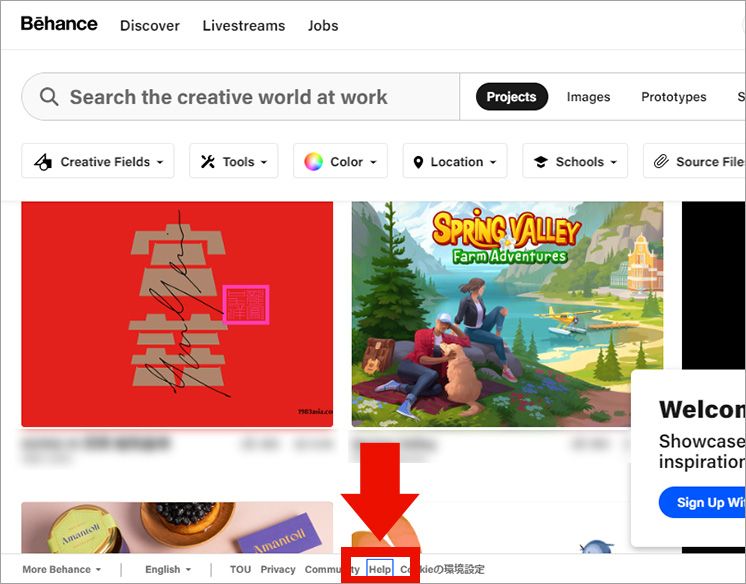
Task: Focus the creative world search field
Action: tap(241, 97)
